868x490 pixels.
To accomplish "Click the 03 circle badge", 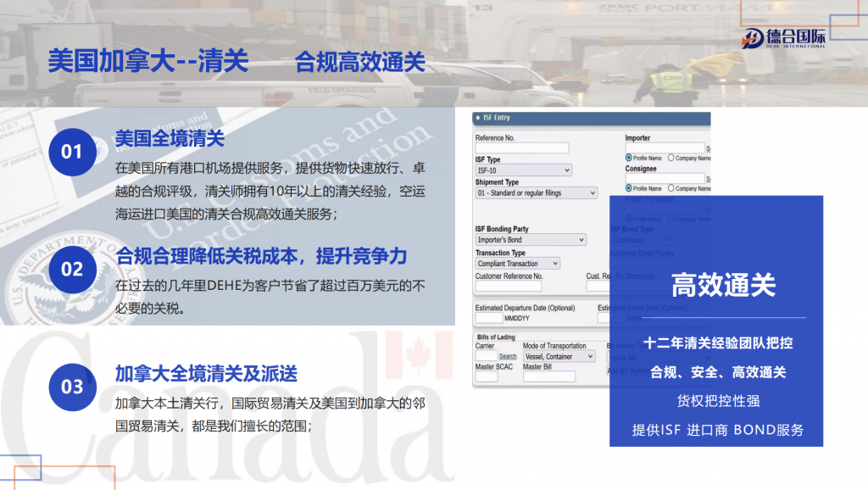I will click(x=72, y=387).
